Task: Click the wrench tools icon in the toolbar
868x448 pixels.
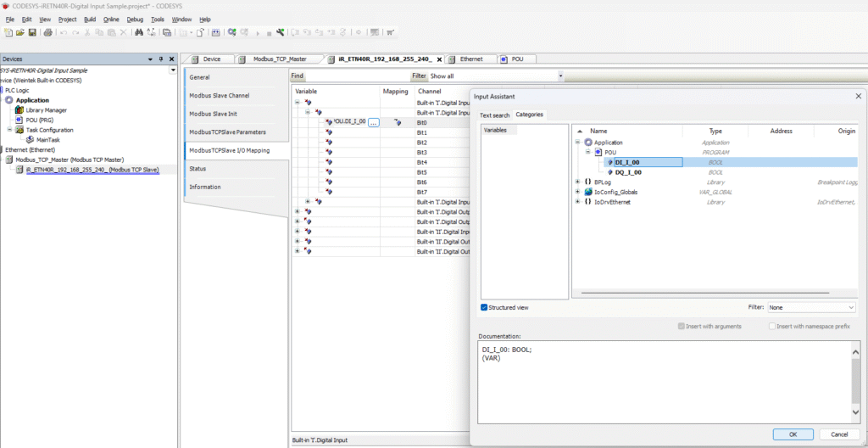Action: [x=280, y=33]
